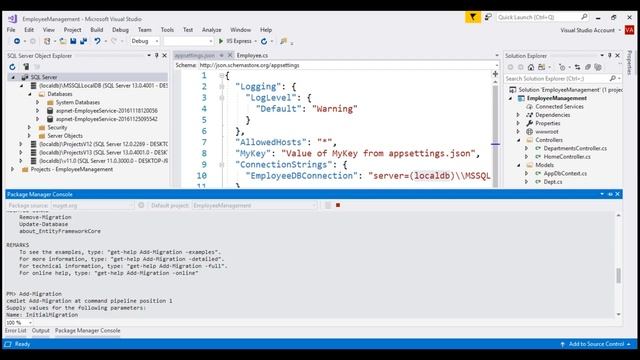Click the Solution Explorer search magnifier
This screenshot has width=640, height=360.
tap(613, 78)
